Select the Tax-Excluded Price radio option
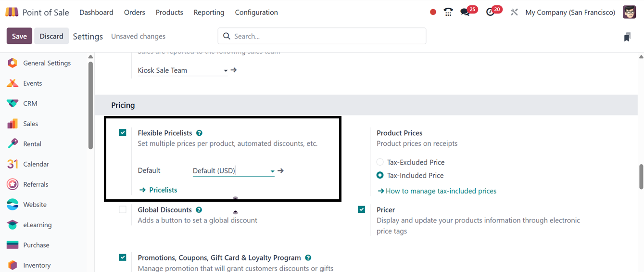This screenshot has height=272, width=644. (380, 162)
